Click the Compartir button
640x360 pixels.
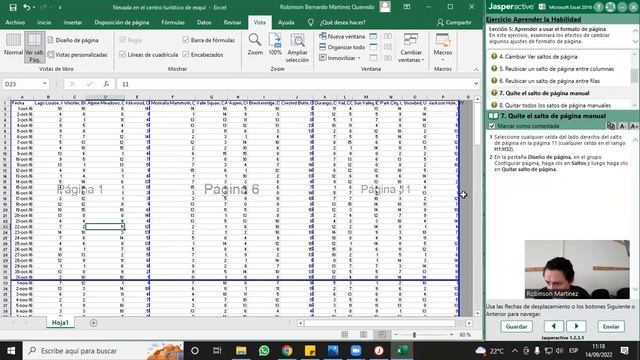point(454,22)
